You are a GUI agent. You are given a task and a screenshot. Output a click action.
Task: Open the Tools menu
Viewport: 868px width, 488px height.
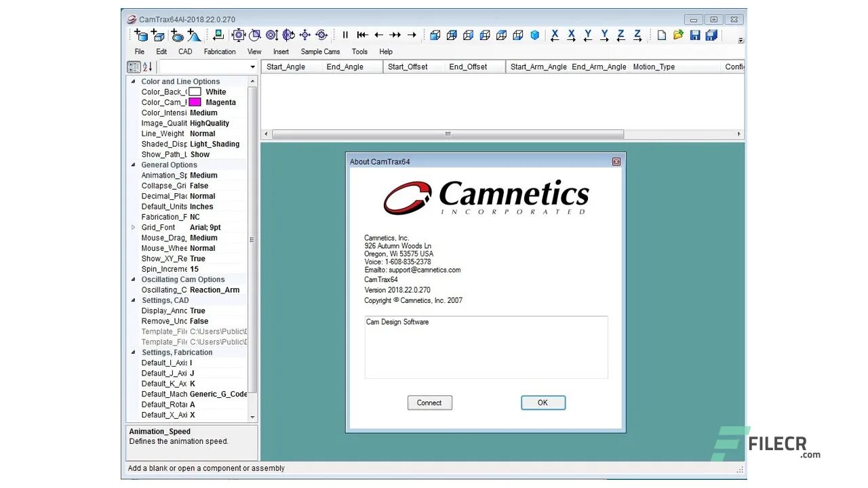[359, 52]
